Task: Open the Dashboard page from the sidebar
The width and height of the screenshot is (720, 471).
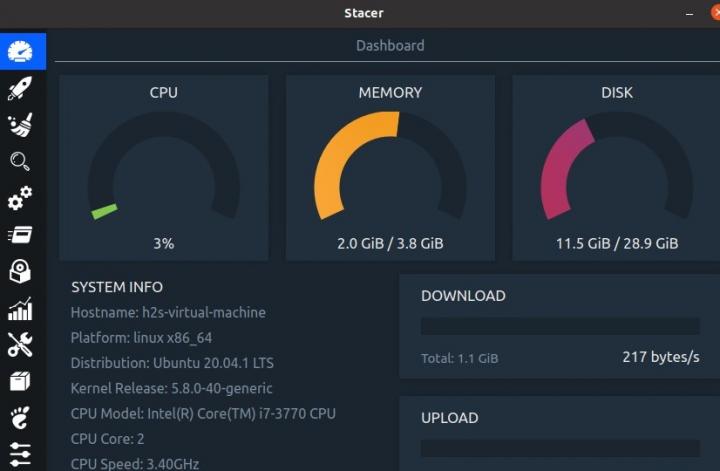Action: click(20, 52)
